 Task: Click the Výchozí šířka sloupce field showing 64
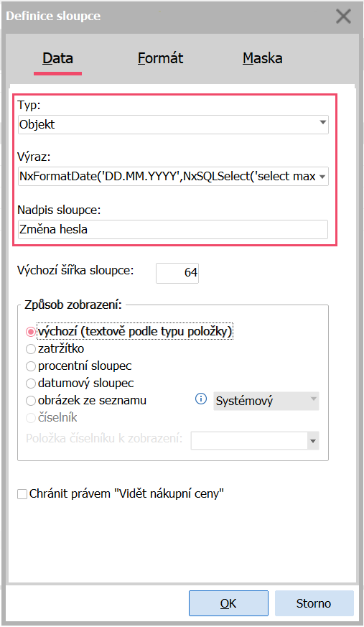[177, 273]
